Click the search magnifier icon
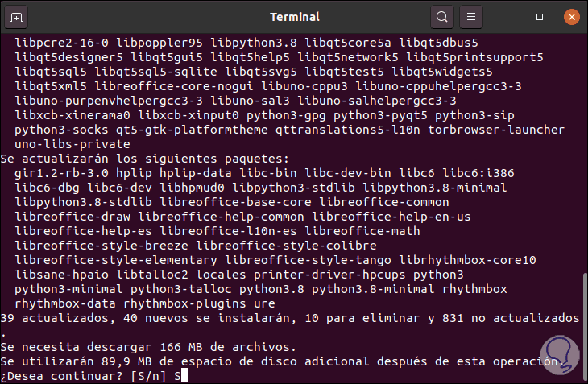Image resolution: width=588 pixels, height=384 pixels. click(441, 16)
